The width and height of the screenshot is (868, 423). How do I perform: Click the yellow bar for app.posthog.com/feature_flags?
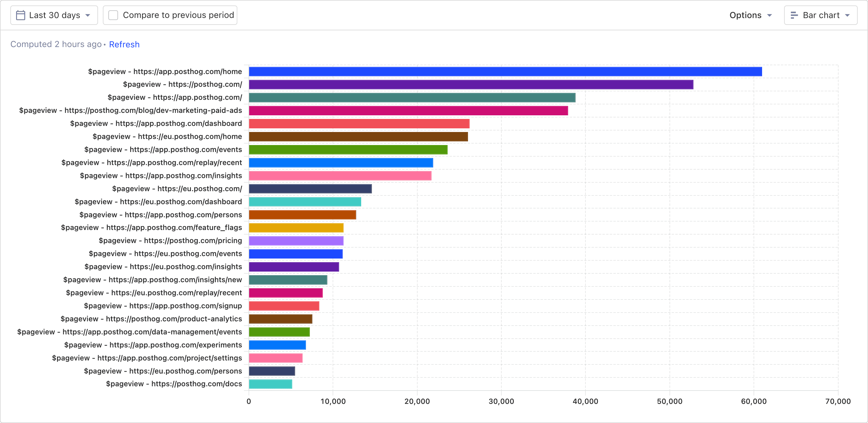click(x=296, y=228)
